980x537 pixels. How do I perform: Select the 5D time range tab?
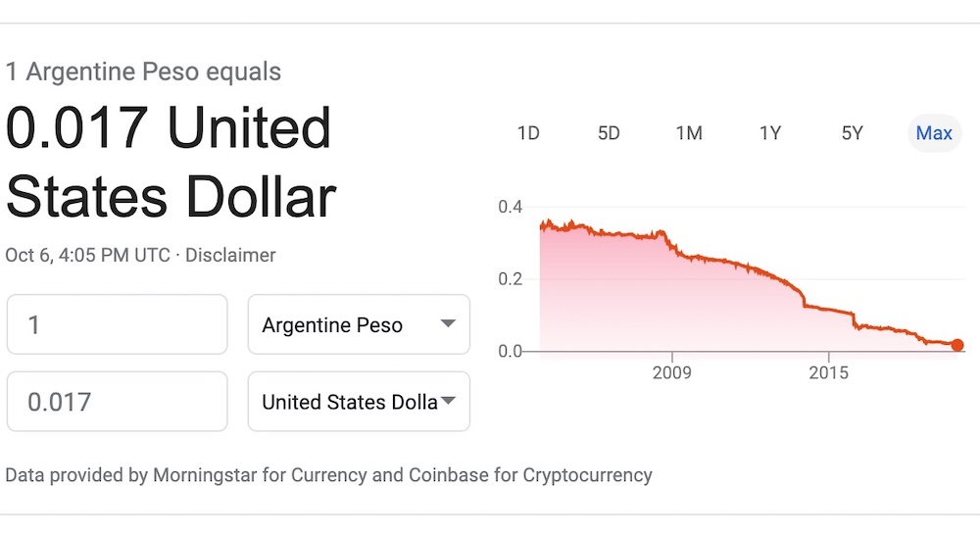tap(609, 133)
